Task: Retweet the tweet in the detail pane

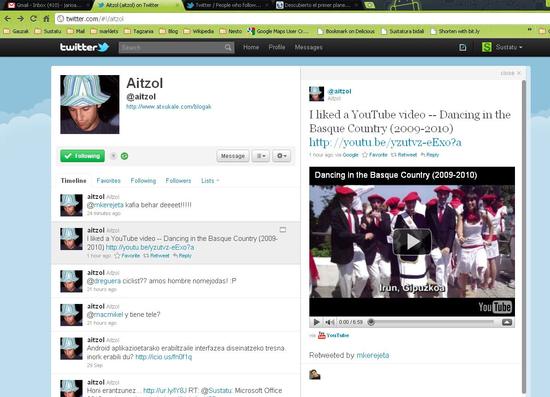Action: pos(404,155)
